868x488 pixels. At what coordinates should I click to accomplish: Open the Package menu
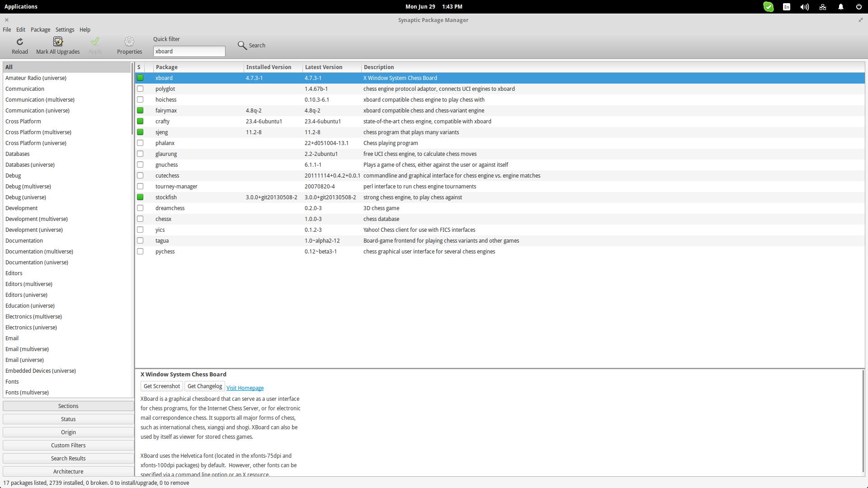[39, 29]
